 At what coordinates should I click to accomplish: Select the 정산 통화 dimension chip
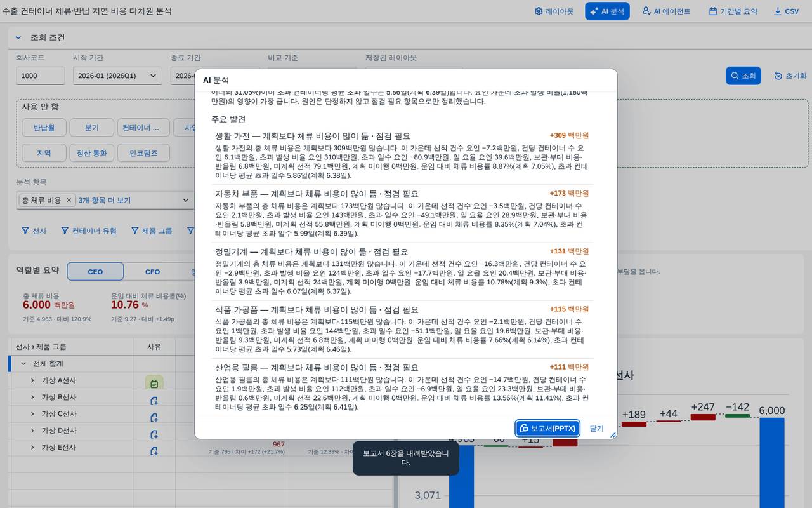click(92, 153)
